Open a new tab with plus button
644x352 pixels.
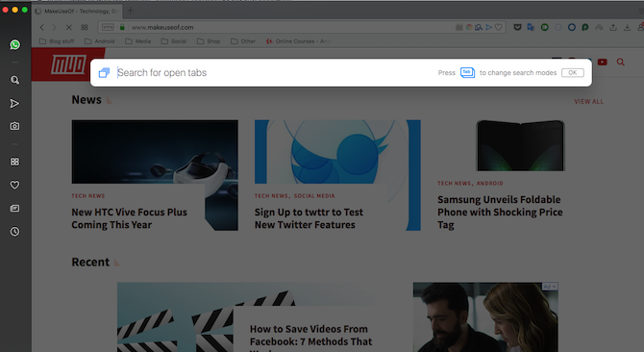click(x=130, y=11)
